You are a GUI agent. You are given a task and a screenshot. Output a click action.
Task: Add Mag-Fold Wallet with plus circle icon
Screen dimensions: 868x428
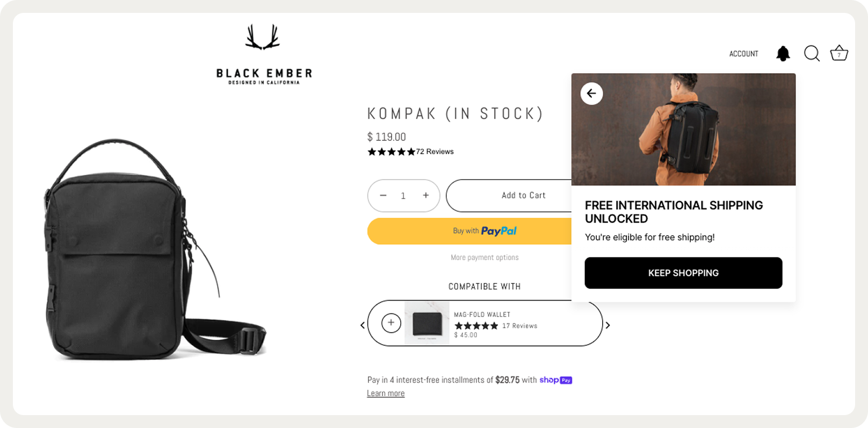(391, 323)
